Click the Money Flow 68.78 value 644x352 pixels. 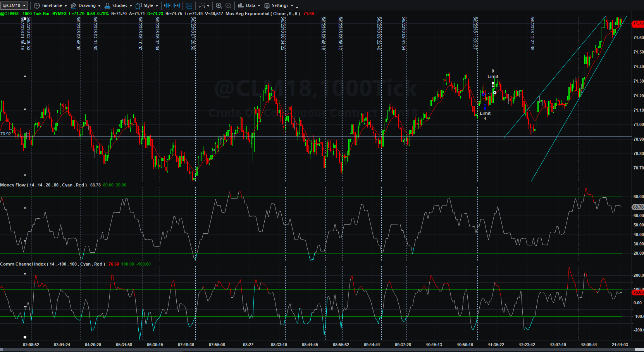click(95, 185)
